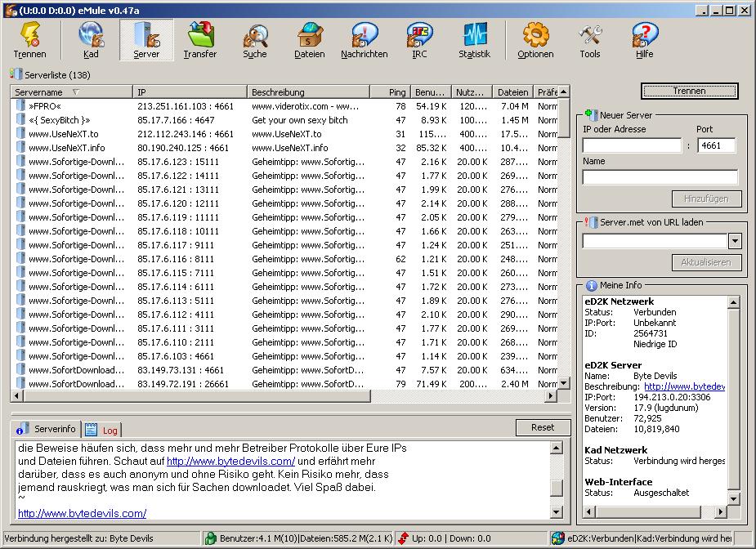This screenshot has height=549, width=756.
Task: Click the users icon in the status bar
Action: pos(210,538)
